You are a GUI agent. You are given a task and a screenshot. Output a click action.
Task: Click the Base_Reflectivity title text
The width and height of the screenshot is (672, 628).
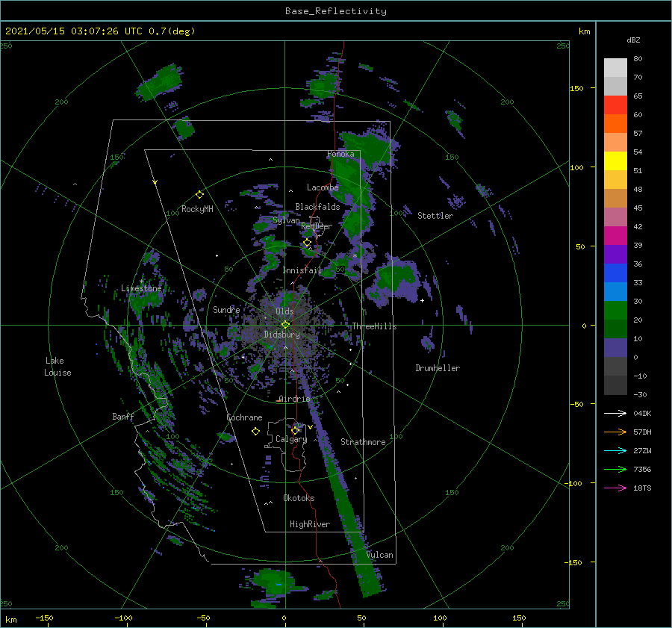pyautogui.click(x=336, y=11)
